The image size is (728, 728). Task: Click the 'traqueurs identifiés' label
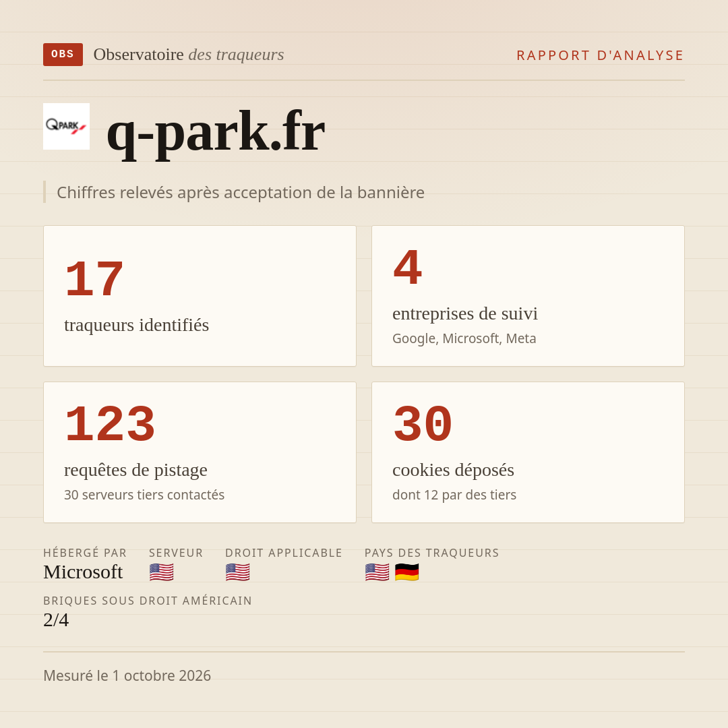(136, 325)
